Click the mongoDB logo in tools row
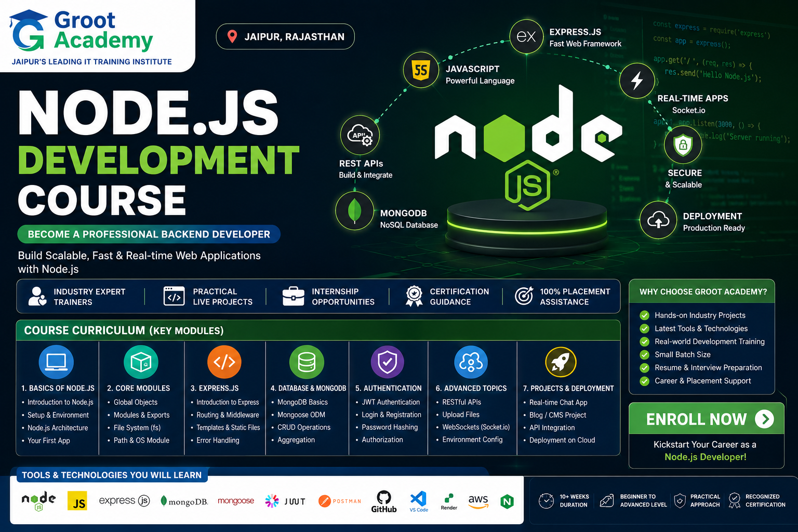 point(184,501)
